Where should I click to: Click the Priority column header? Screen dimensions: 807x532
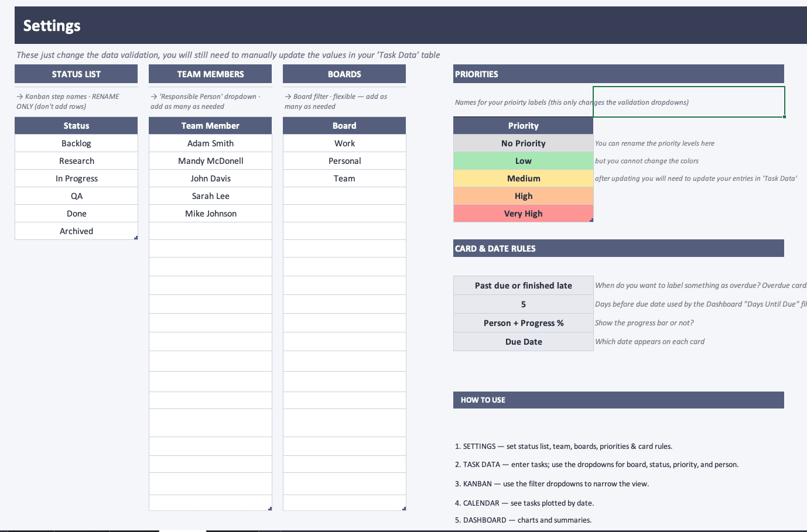[524, 126]
